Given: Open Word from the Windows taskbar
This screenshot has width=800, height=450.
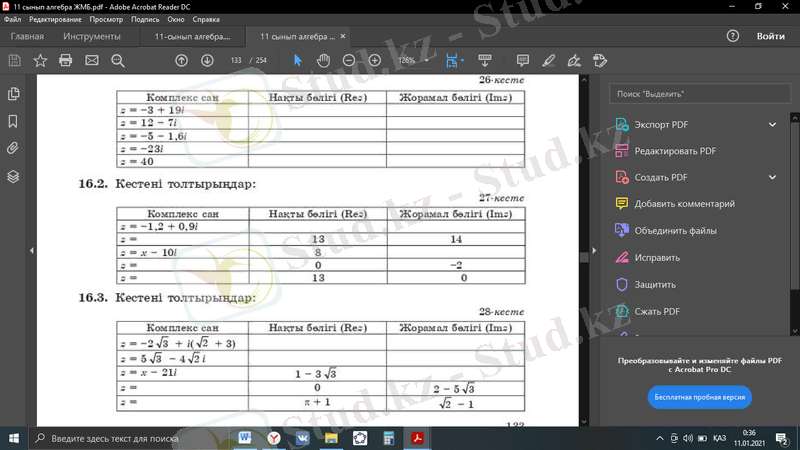Looking at the screenshot, I should click(246, 438).
